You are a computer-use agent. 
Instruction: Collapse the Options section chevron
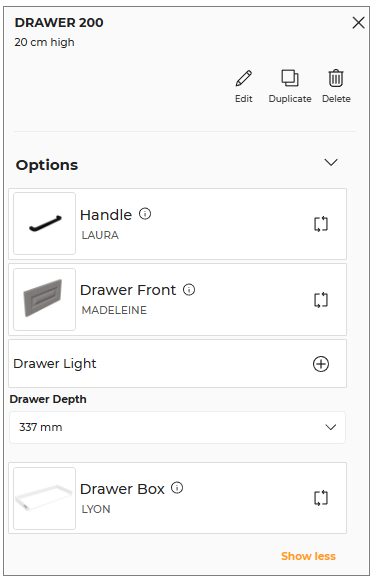tap(331, 162)
